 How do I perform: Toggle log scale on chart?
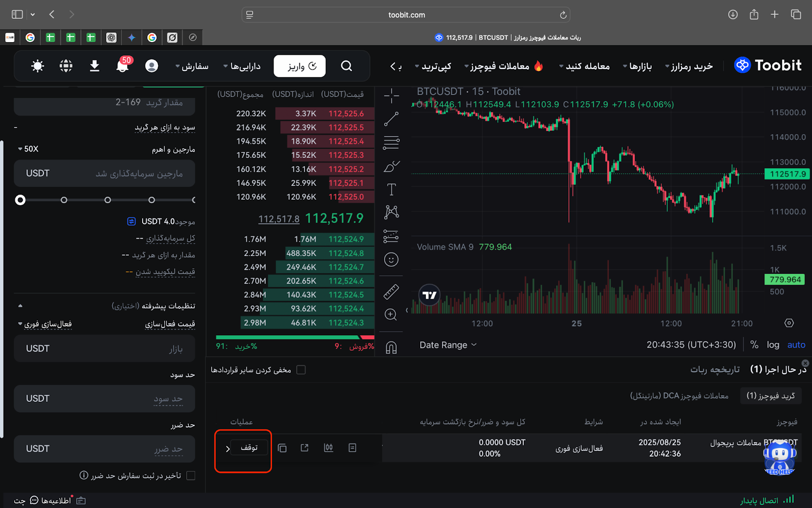773,345
